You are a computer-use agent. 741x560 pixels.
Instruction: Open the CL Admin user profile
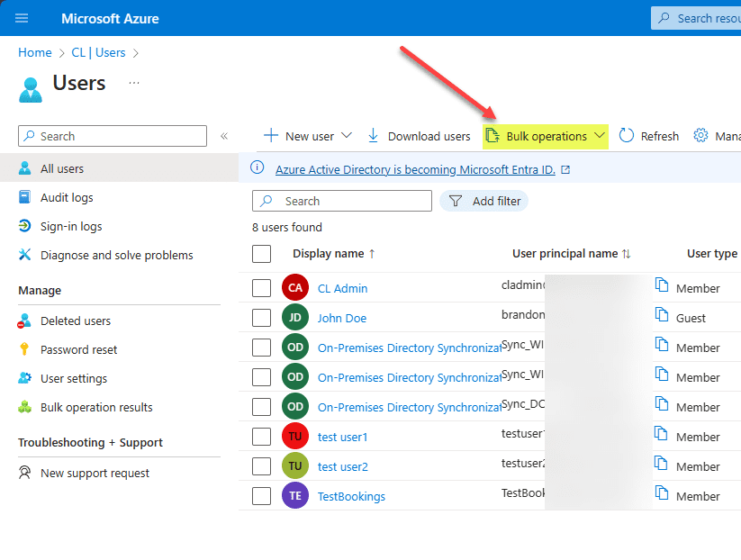point(343,288)
